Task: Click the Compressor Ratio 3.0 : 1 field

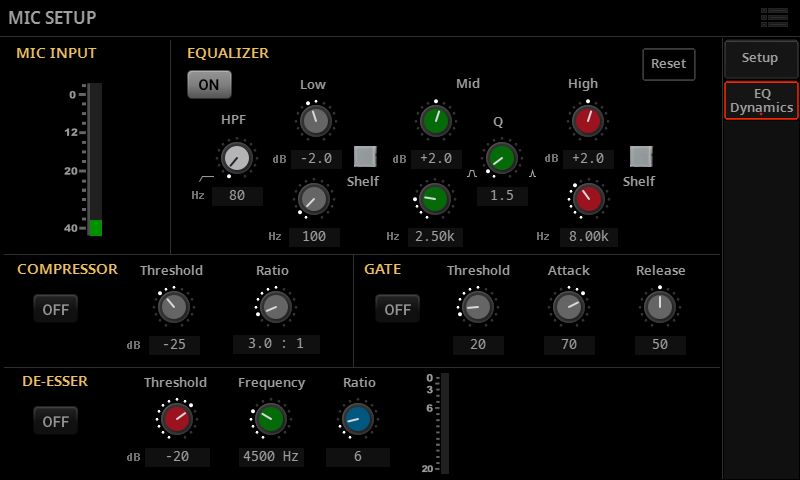Action: point(276,344)
